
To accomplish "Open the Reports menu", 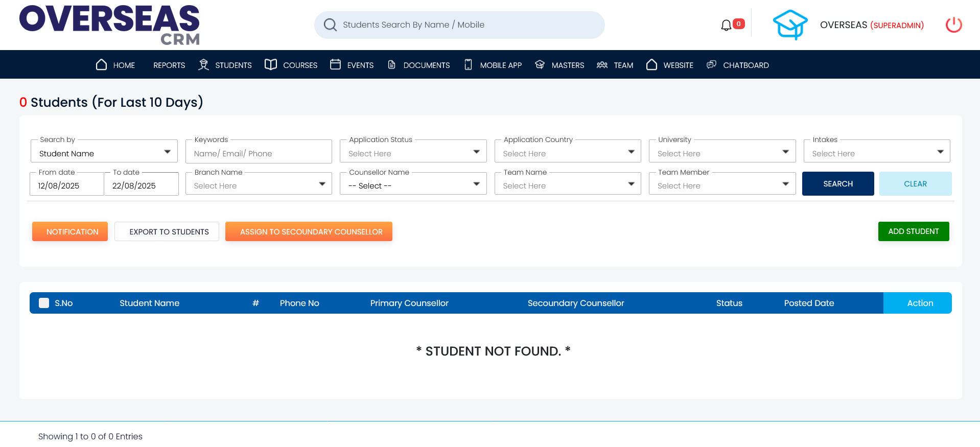I will coord(169,65).
